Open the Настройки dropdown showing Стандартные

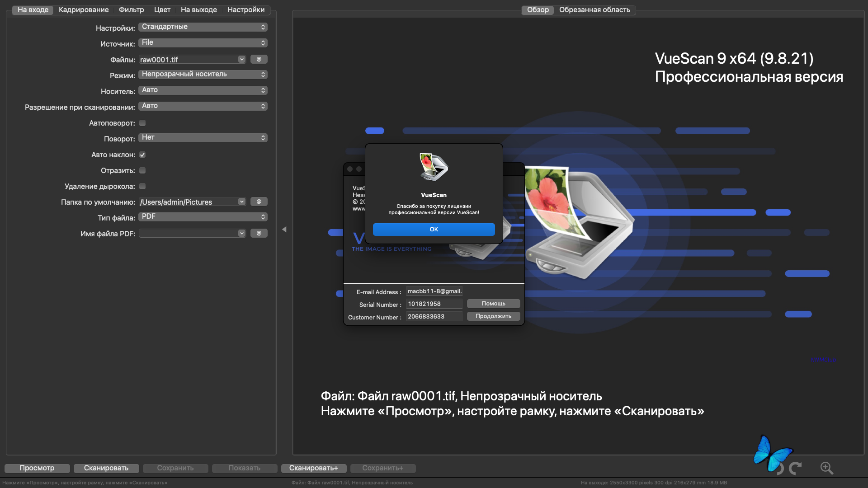(x=203, y=27)
